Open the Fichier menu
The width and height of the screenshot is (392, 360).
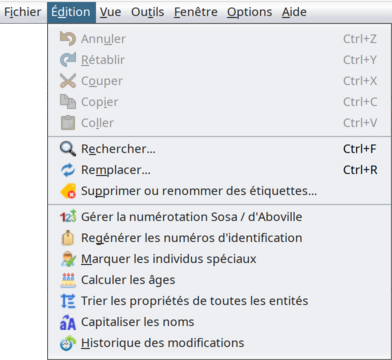pyautogui.click(x=23, y=12)
